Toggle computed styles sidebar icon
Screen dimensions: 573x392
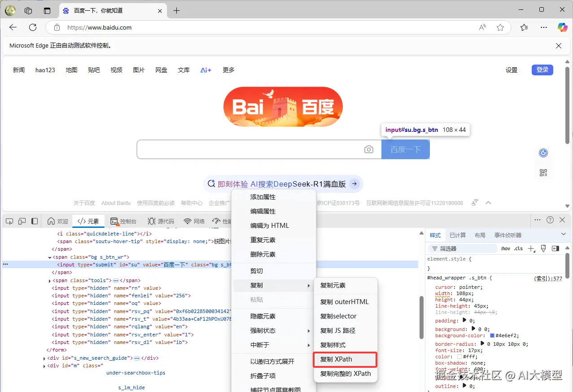[x=555, y=248]
